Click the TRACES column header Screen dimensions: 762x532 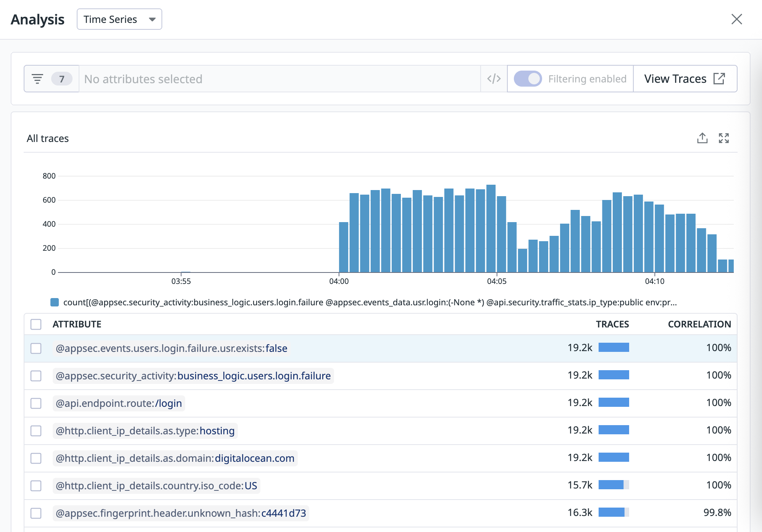[612, 324]
